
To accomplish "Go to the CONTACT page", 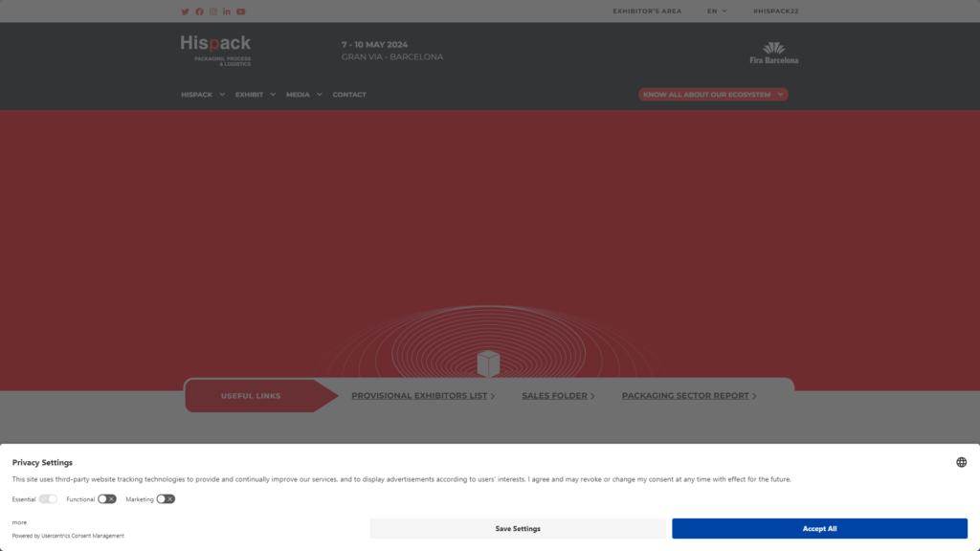I will pos(349,95).
